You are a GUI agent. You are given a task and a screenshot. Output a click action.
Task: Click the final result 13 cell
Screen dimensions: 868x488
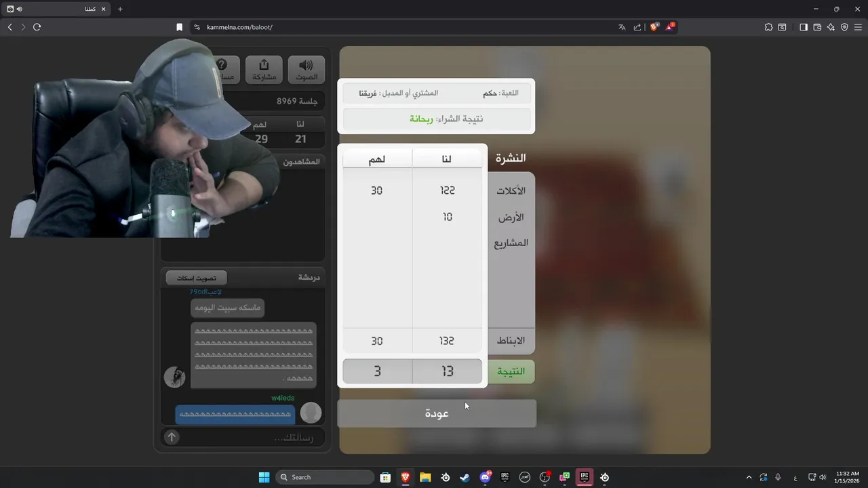pyautogui.click(x=448, y=371)
